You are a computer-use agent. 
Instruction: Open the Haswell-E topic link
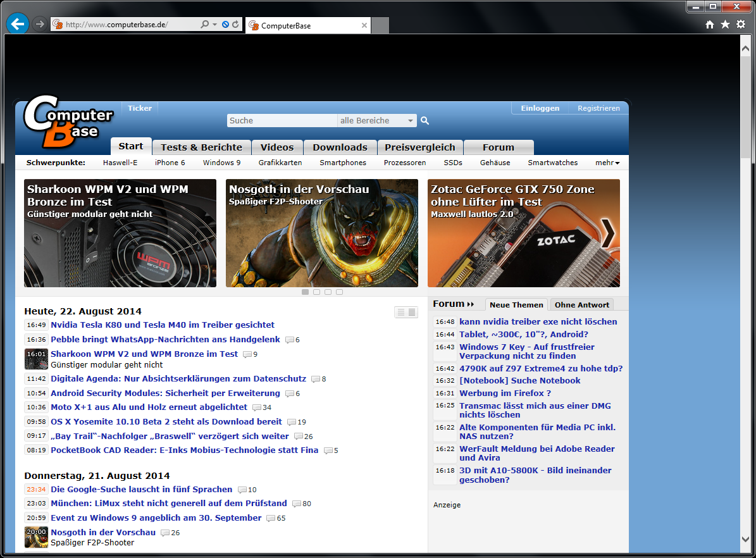tap(120, 163)
